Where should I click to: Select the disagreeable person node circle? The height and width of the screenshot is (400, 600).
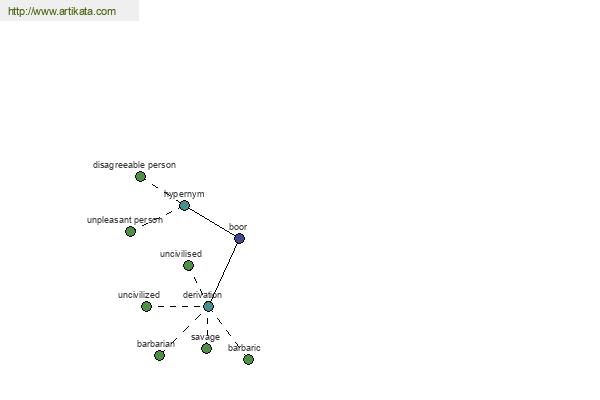(x=140, y=176)
